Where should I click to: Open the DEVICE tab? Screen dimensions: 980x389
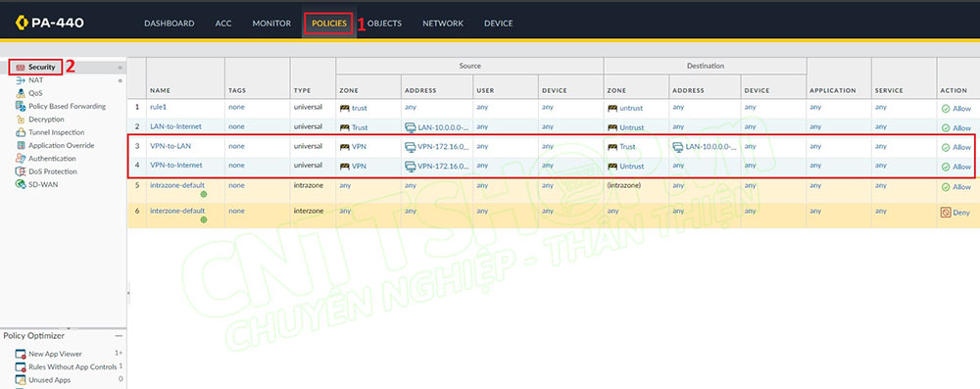click(x=498, y=24)
